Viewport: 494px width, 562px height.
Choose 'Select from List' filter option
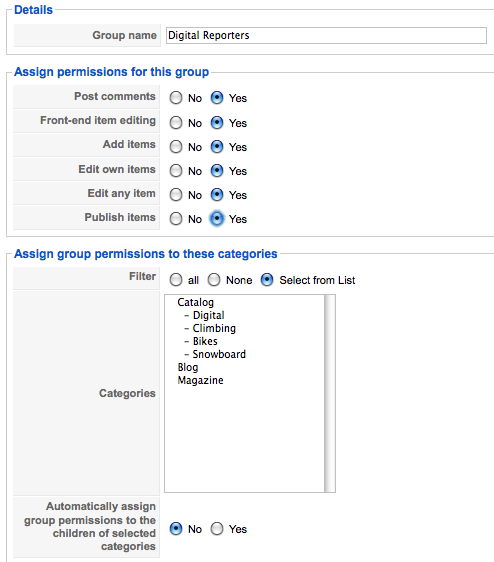click(x=267, y=280)
